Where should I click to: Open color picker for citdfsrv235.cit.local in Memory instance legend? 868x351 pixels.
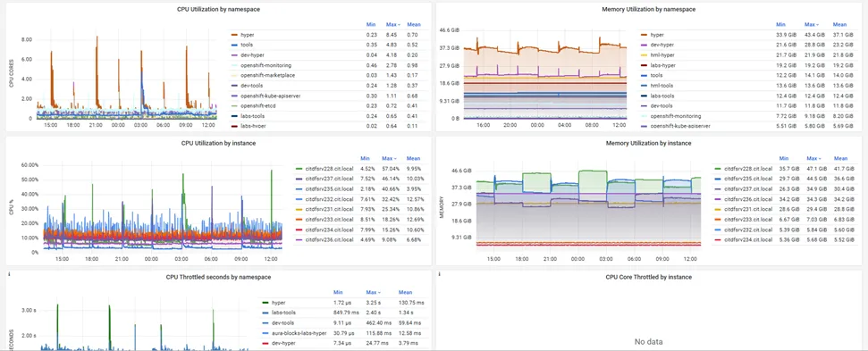pos(718,179)
